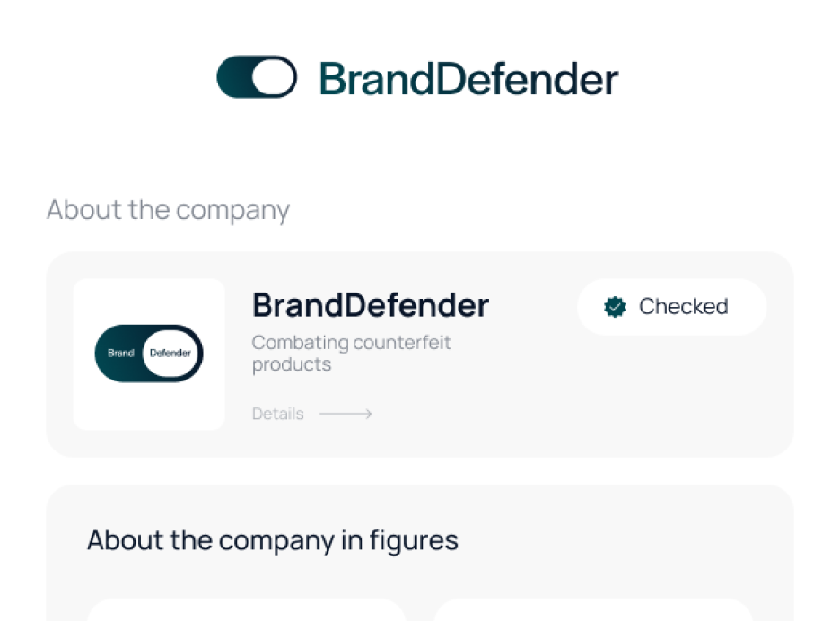Open the Details link
Viewport: 840px width, 621px height.
click(277, 414)
